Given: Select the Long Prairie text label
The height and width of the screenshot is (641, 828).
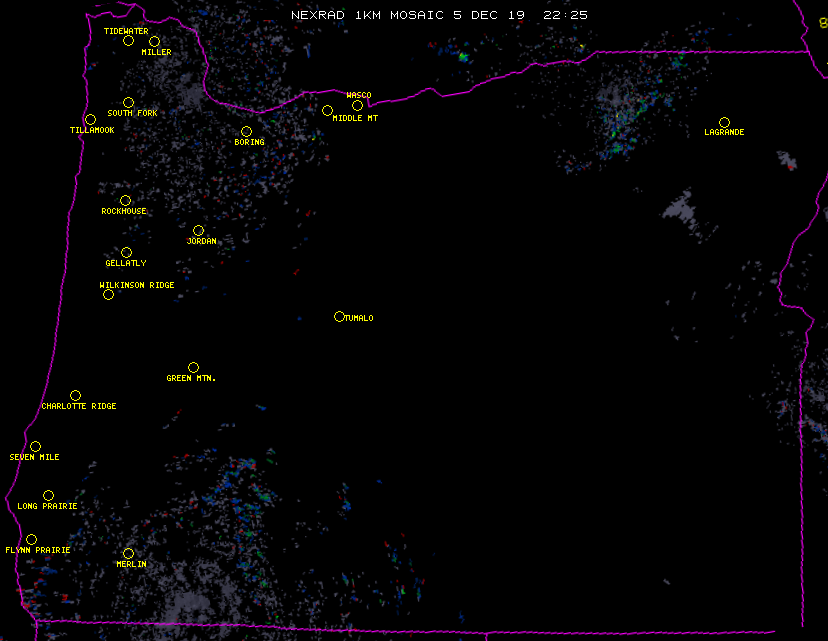Looking at the screenshot, I should [47, 506].
